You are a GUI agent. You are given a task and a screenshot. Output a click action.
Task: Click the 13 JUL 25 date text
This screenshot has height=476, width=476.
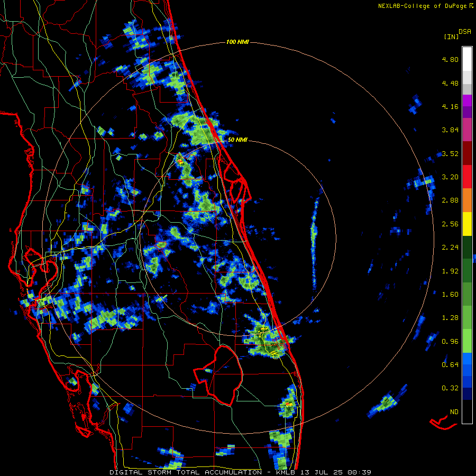pyautogui.click(x=322, y=472)
